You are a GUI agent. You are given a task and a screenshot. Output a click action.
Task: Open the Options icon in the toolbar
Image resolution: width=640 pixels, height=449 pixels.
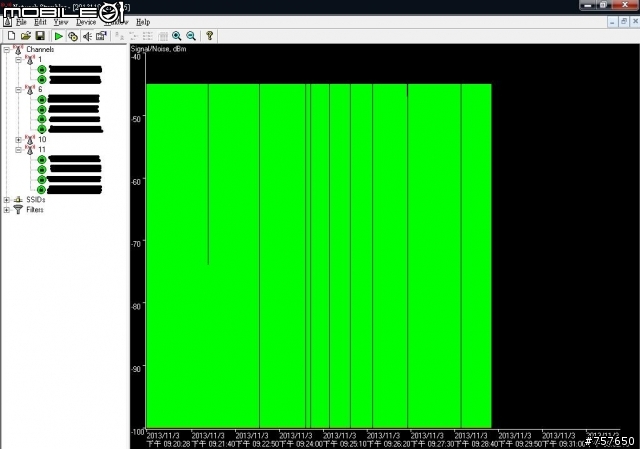tap(101, 36)
